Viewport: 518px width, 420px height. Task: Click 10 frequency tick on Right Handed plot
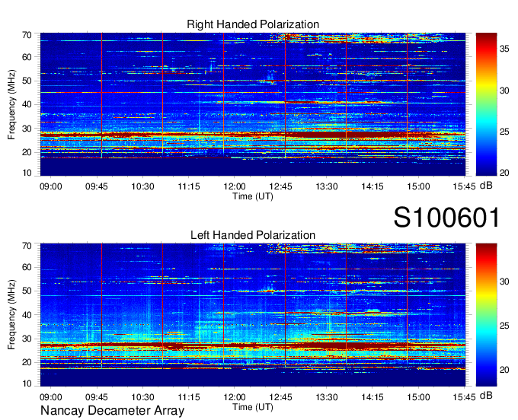click(27, 173)
